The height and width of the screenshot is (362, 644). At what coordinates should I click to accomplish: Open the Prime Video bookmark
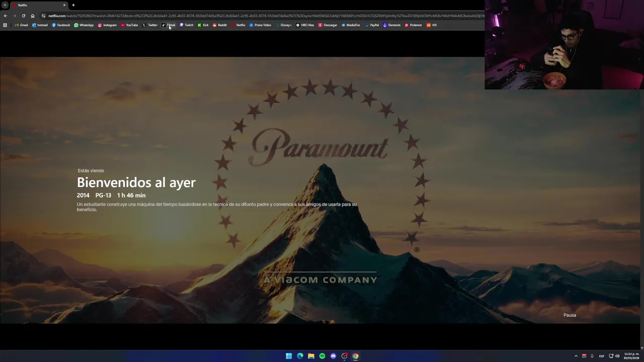point(260,25)
